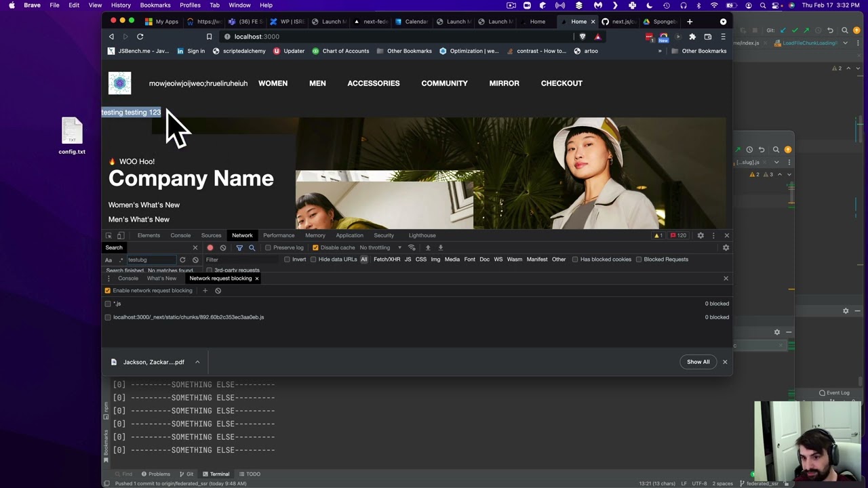Check Has blocked cookies
Viewport: 868px width, 488px height.
tap(575, 260)
